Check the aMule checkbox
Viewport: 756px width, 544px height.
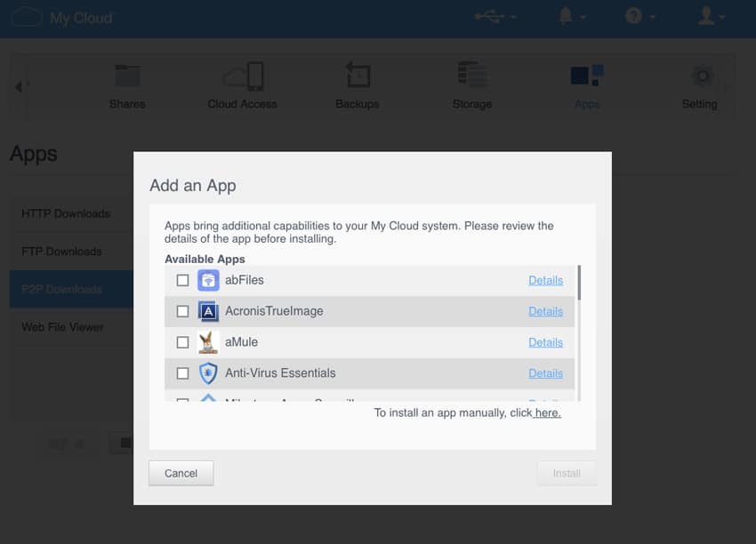182,342
